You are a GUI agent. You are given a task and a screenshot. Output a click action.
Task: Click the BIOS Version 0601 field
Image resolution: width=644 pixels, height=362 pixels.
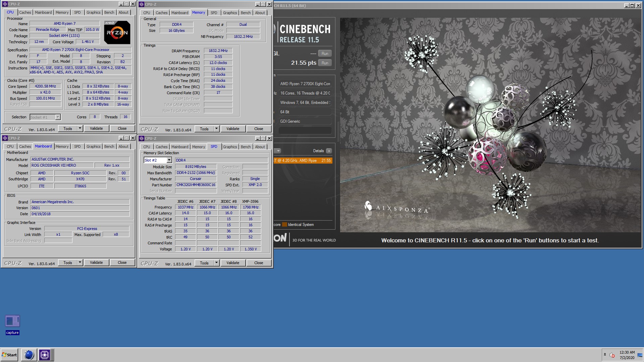[x=80, y=208]
